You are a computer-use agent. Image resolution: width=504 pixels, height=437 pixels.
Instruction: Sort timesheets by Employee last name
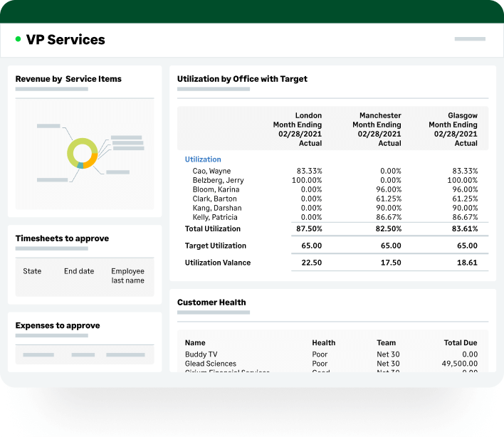click(x=127, y=275)
